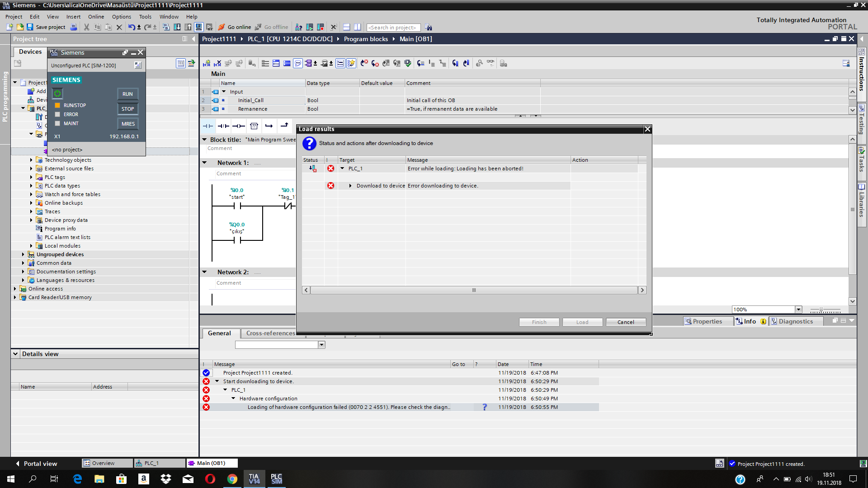Toggle network comments display
868x488 pixels.
[x=340, y=63]
